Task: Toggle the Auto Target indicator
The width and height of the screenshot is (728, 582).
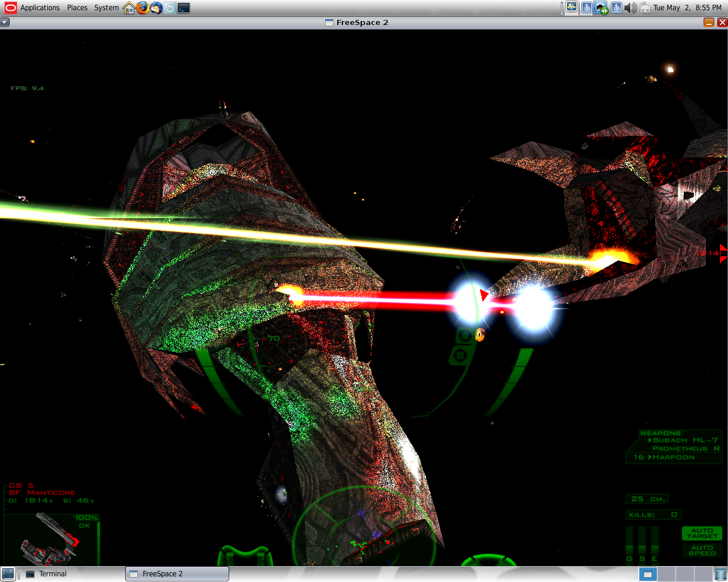Action: point(702,533)
